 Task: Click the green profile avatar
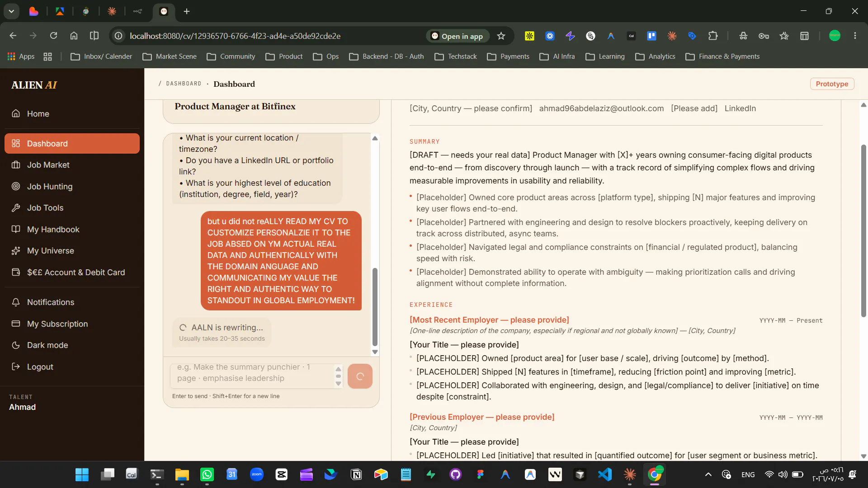click(x=835, y=36)
